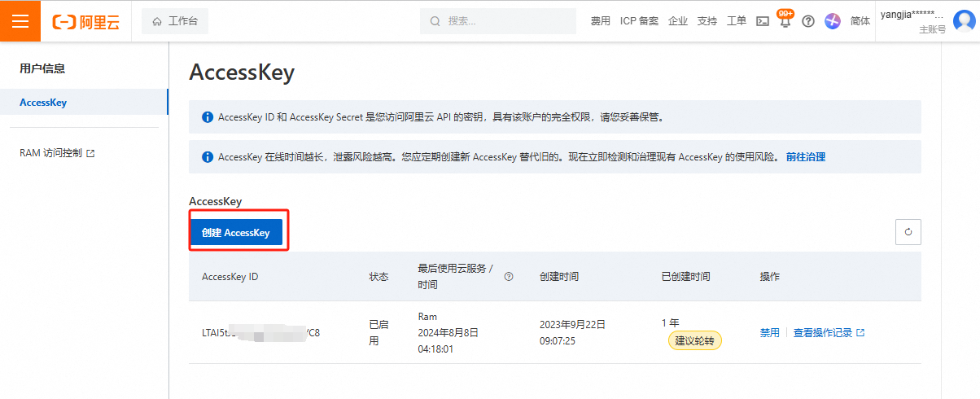Click the 创建 AccessKey button

click(235, 232)
